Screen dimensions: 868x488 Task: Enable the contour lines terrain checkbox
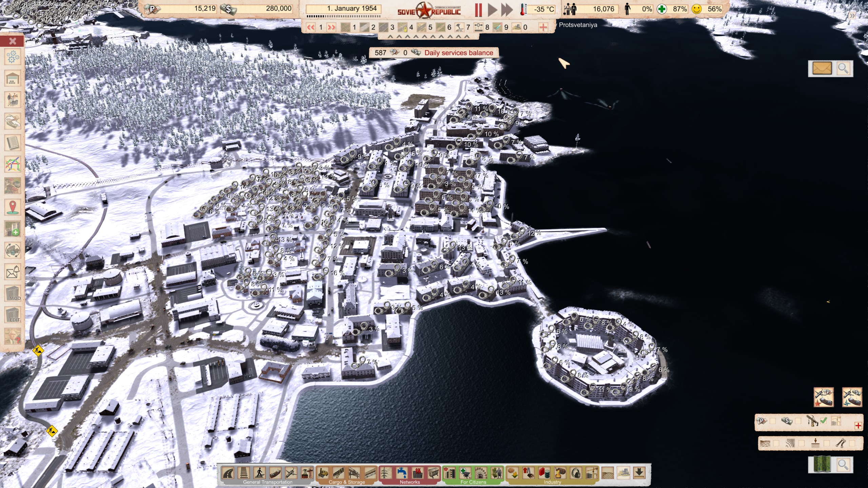tap(802, 443)
